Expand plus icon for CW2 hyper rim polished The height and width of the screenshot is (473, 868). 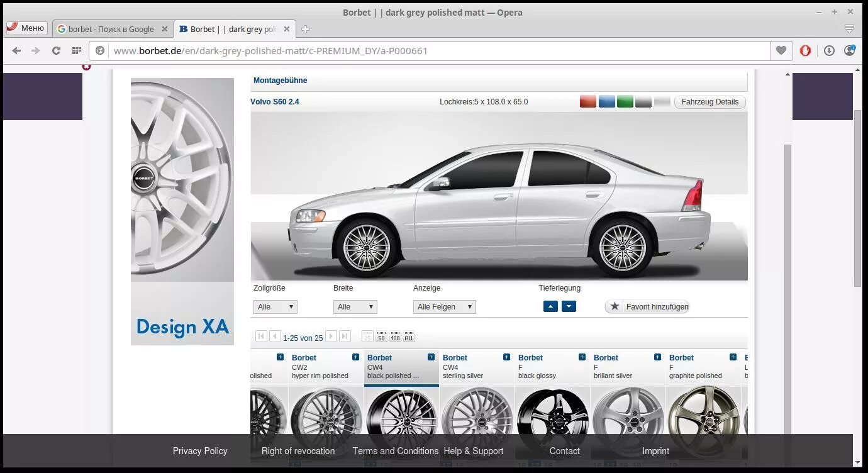(x=355, y=357)
